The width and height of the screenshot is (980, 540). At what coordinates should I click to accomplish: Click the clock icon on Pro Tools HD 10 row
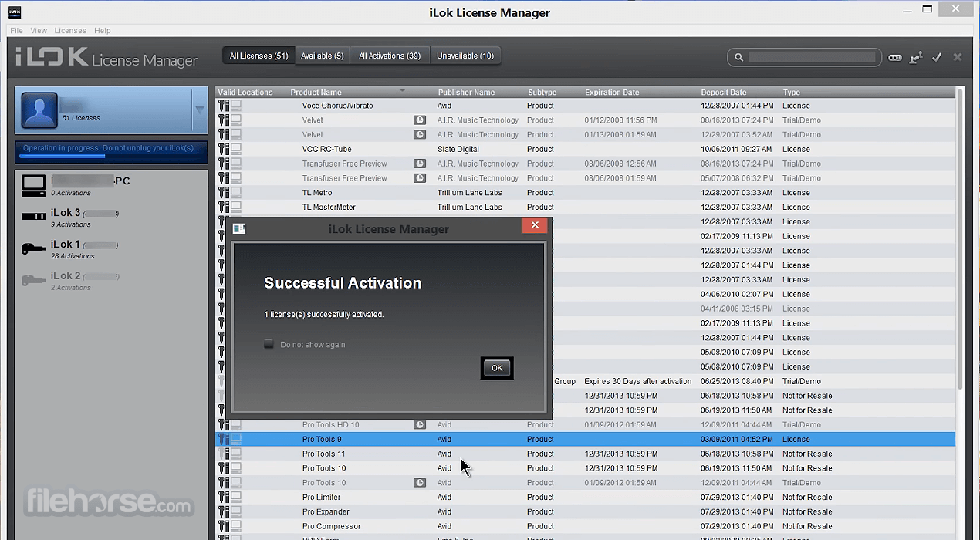pos(420,424)
